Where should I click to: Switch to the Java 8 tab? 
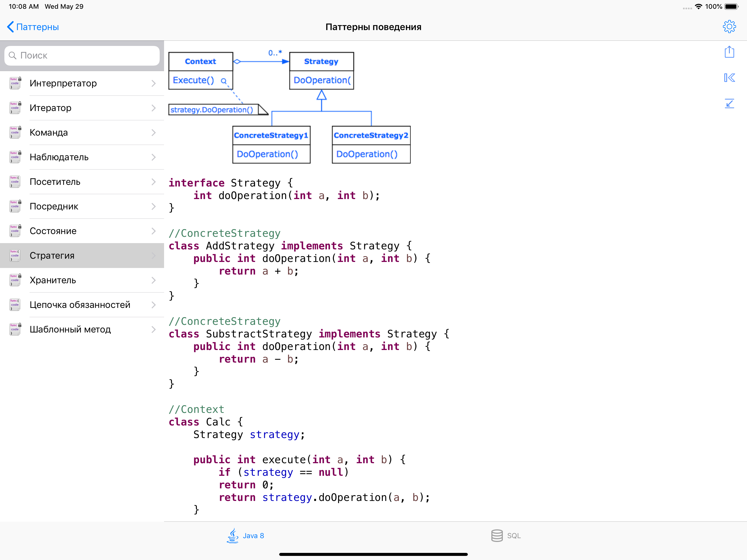click(253, 536)
